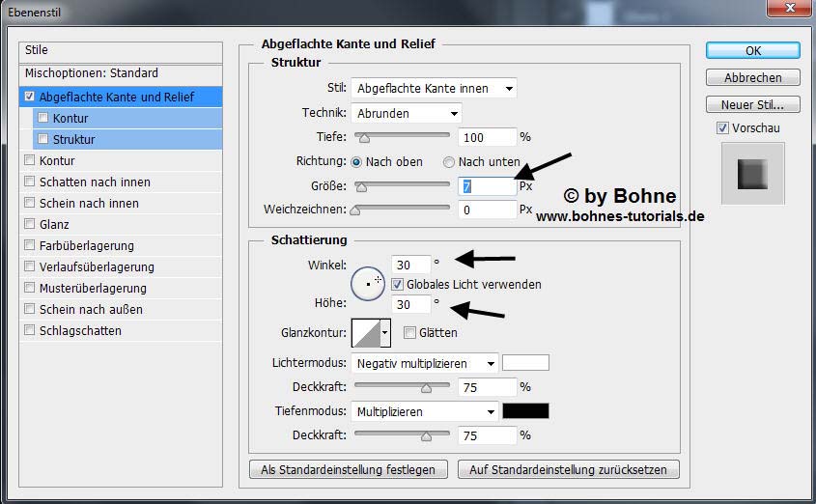Click the Weichzeichnen value field showing 0

click(488, 210)
